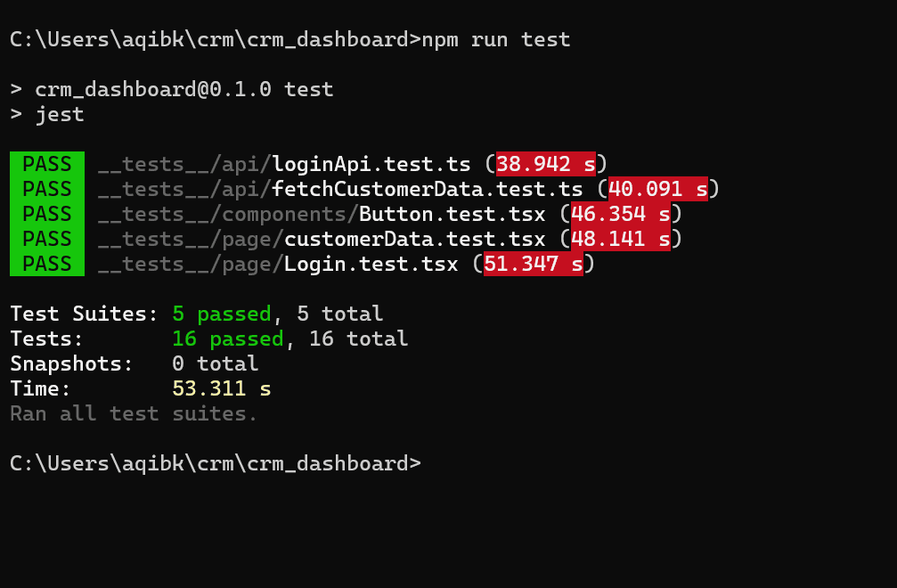897x588 pixels.
Task: Click the "Ran all test suites." line
Action: (x=134, y=413)
